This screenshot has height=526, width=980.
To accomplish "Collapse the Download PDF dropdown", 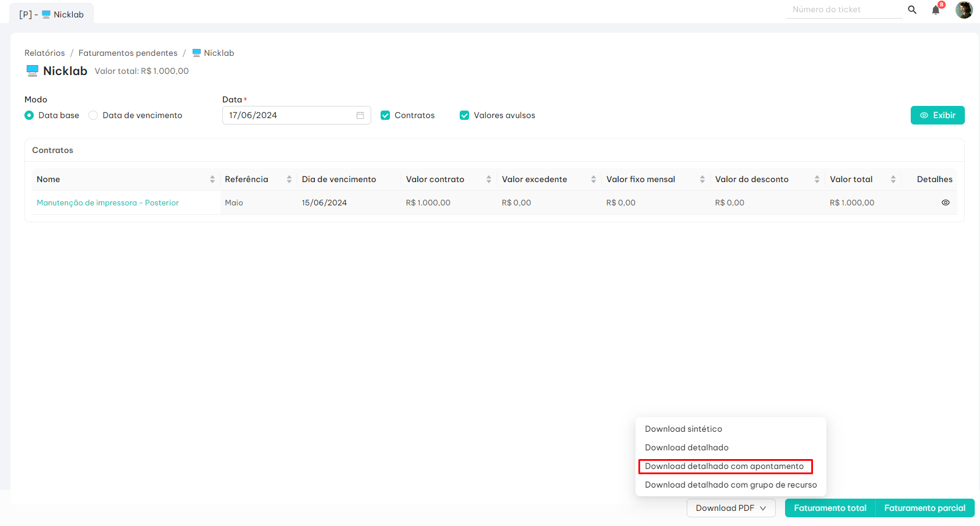I will point(730,508).
